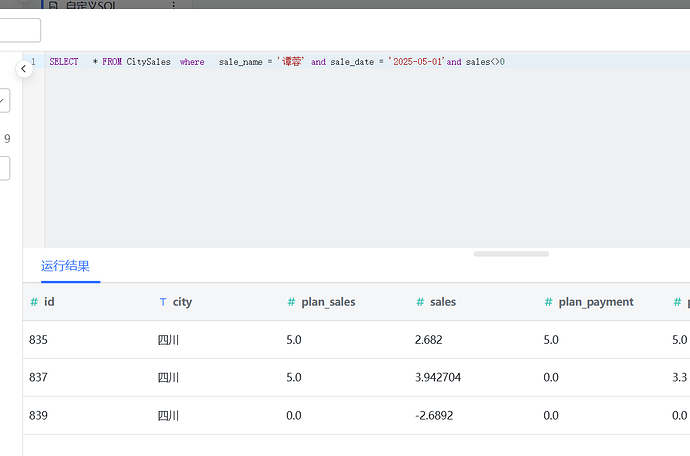
Task: Select the id cell 837
Action: 38,378
